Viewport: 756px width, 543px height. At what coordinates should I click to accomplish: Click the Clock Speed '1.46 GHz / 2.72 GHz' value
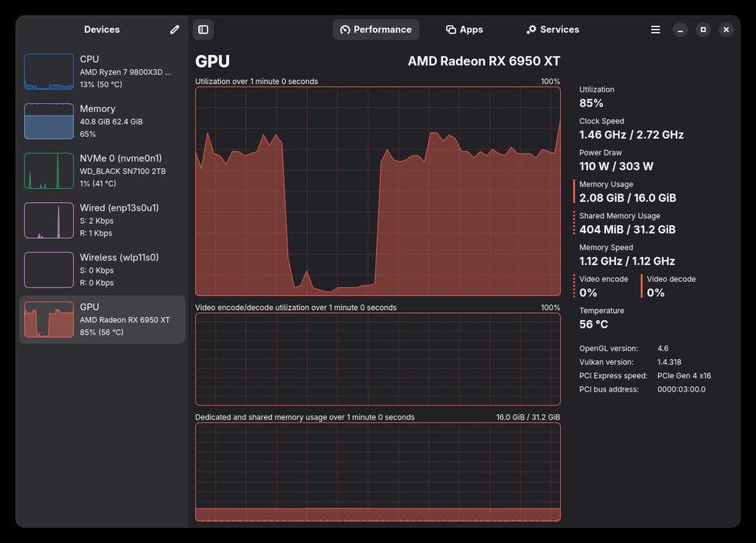(632, 134)
